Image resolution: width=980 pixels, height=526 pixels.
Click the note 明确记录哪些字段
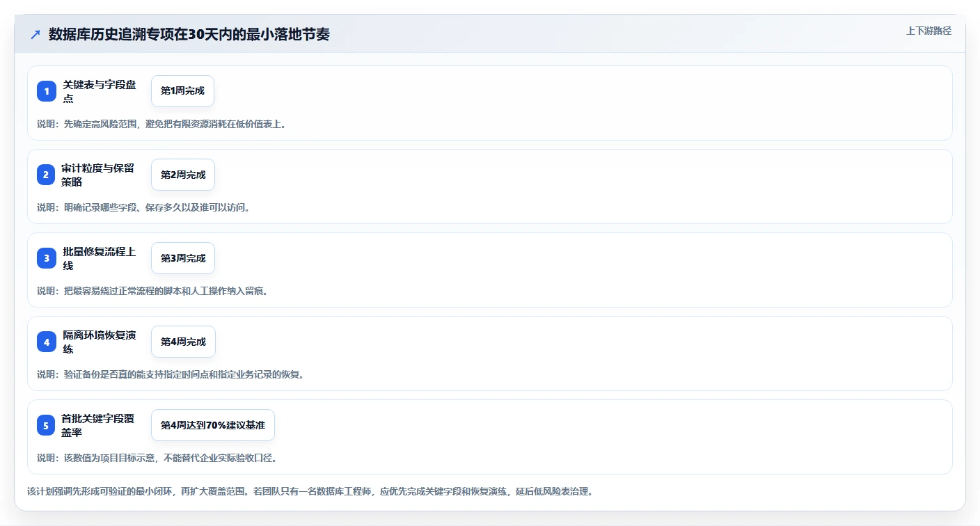point(143,207)
